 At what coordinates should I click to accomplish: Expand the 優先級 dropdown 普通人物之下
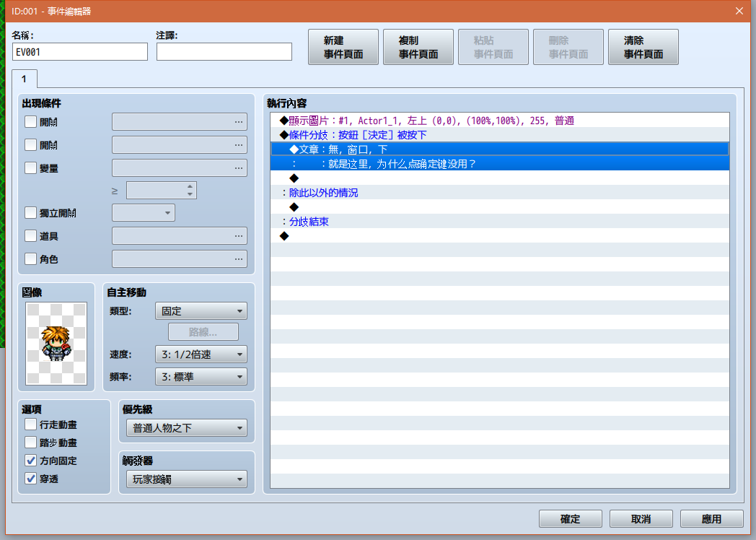tap(187, 428)
